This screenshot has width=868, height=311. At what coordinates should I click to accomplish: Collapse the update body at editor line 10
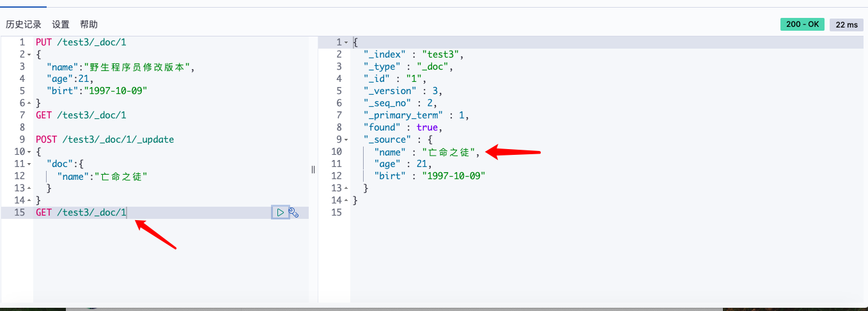point(29,152)
